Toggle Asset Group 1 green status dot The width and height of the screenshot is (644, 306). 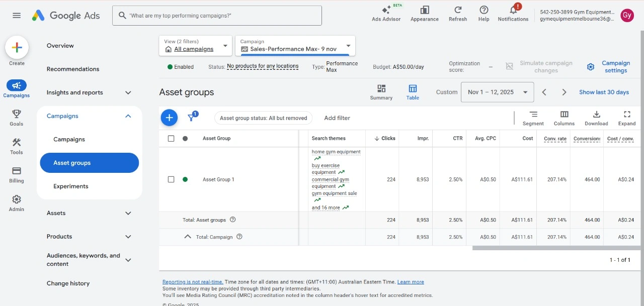tap(185, 179)
